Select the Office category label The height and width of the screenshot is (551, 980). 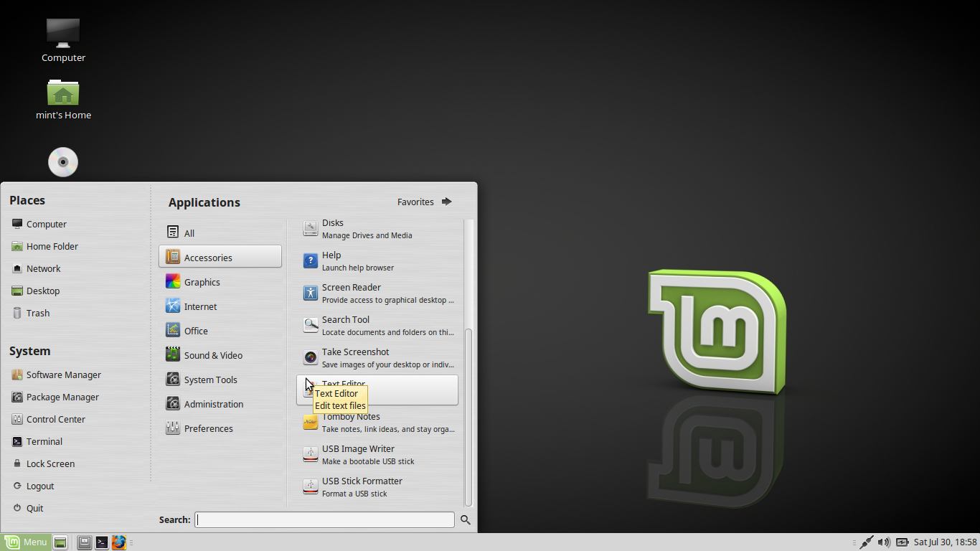pyautogui.click(x=196, y=331)
